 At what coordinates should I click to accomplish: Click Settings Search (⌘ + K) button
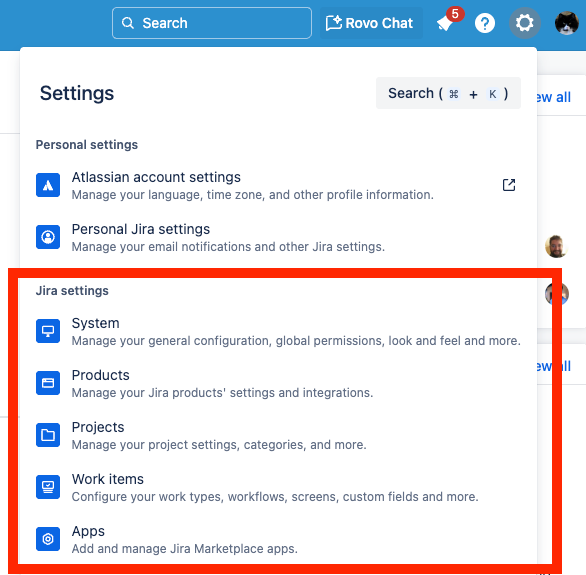coord(448,93)
